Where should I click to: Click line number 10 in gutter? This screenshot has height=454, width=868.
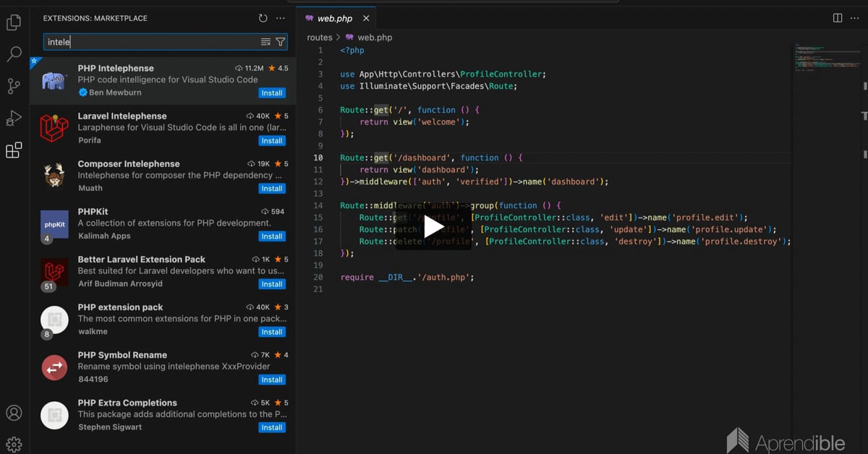[318, 158]
